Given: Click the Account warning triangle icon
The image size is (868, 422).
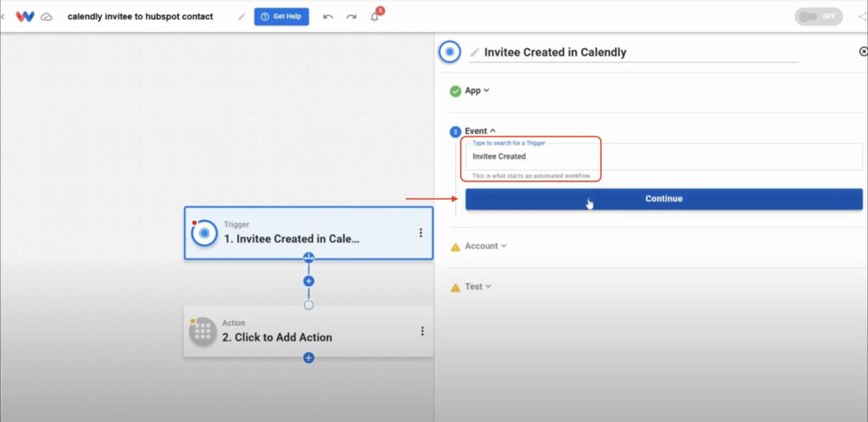Looking at the screenshot, I should [x=455, y=247].
